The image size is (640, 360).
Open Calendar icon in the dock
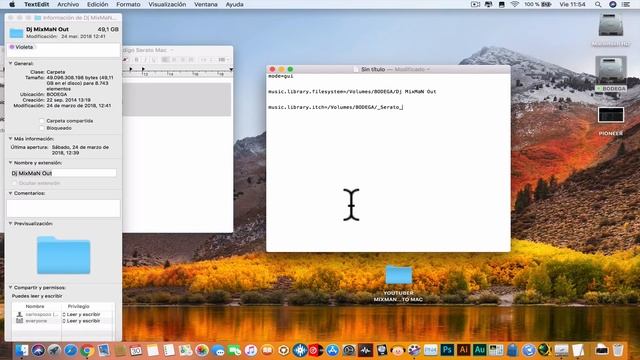coord(136,350)
